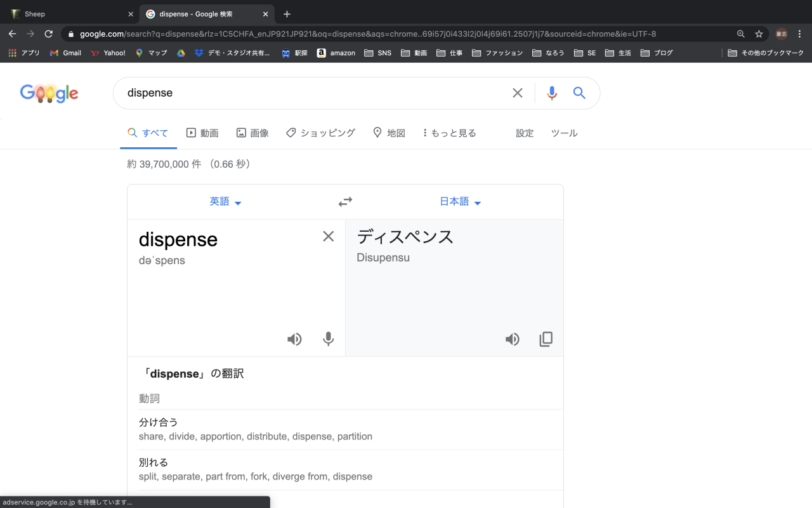Viewport: 812px width, 508px height.
Task: Select the 地図 results tab
Action: click(389, 133)
